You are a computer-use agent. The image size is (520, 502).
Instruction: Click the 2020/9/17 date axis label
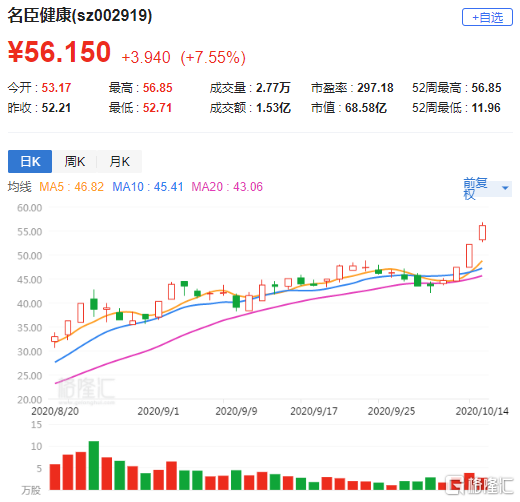[314, 411]
